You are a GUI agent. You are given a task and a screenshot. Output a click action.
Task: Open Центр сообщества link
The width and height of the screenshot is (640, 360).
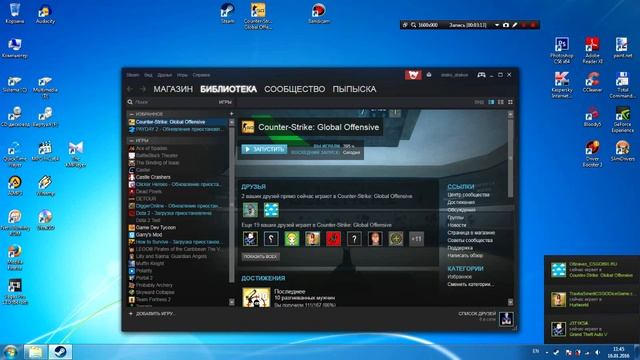pos(468,195)
